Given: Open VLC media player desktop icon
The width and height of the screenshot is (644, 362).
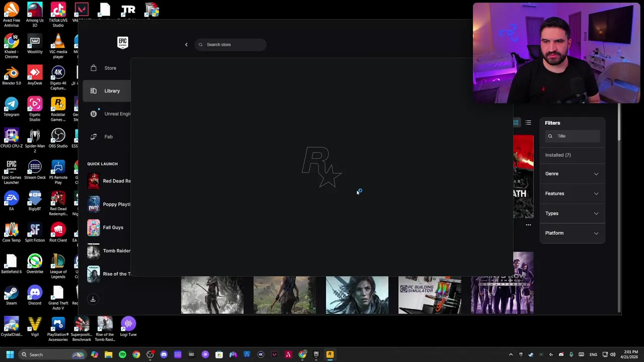Looking at the screenshot, I should pos(58,47).
